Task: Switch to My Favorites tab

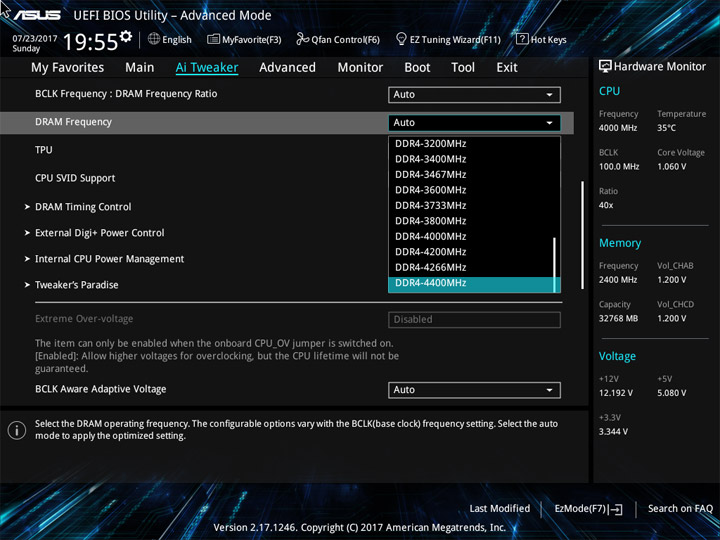Action: tap(68, 68)
